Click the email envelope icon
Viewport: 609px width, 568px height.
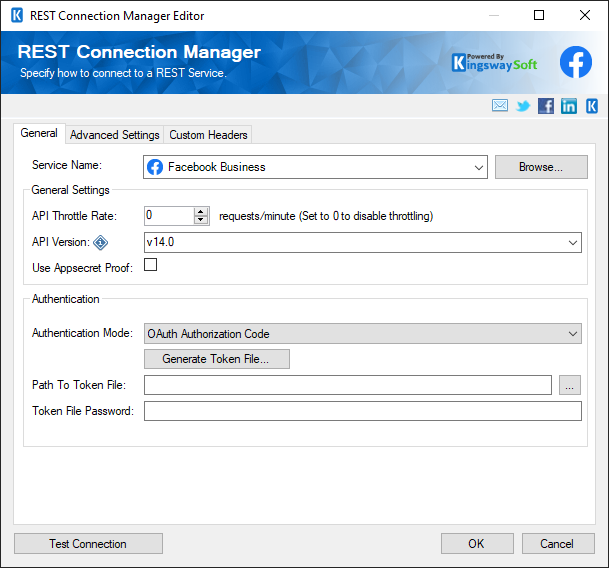pos(500,105)
